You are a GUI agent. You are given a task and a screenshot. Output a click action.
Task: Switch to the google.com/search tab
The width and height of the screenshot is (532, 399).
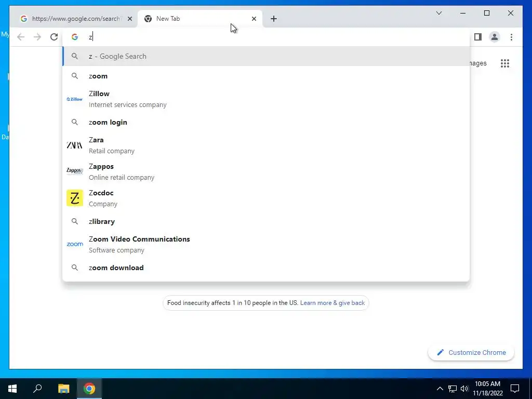pyautogui.click(x=75, y=19)
